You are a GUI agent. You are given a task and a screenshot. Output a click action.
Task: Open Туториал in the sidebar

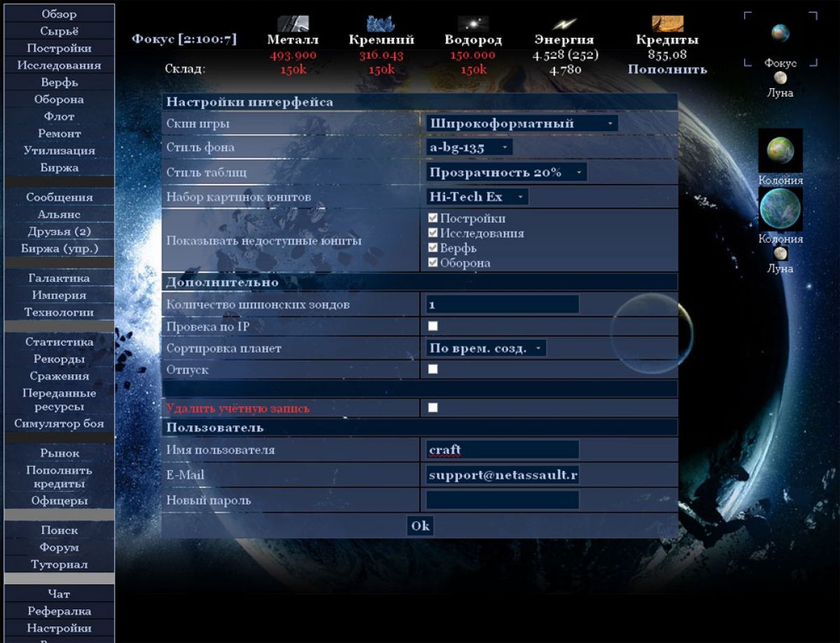59,565
